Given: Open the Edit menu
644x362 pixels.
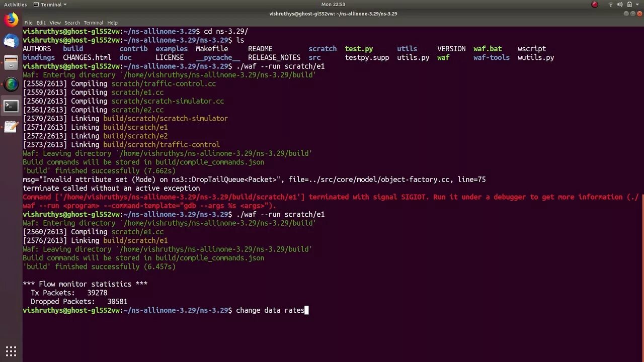Looking at the screenshot, I should 41,23.
